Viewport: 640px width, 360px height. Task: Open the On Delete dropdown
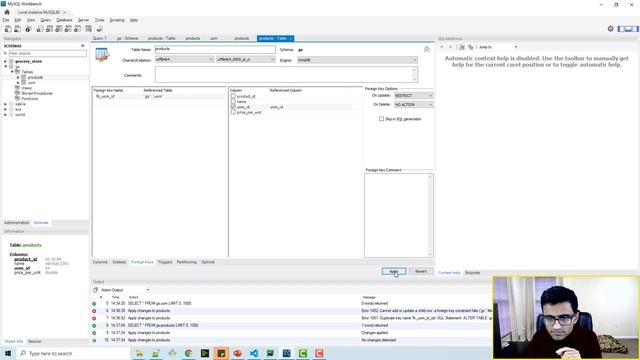pos(413,105)
